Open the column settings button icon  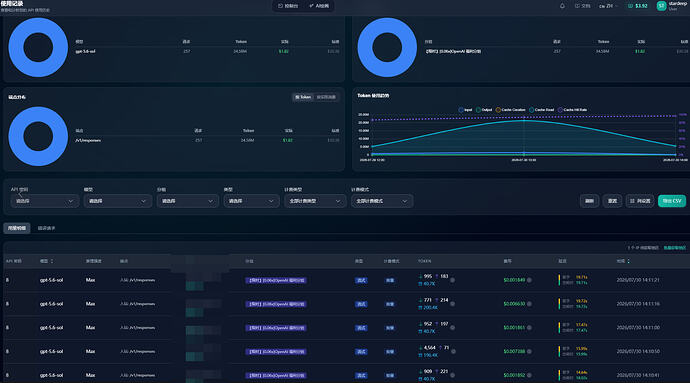click(x=632, y=201)
